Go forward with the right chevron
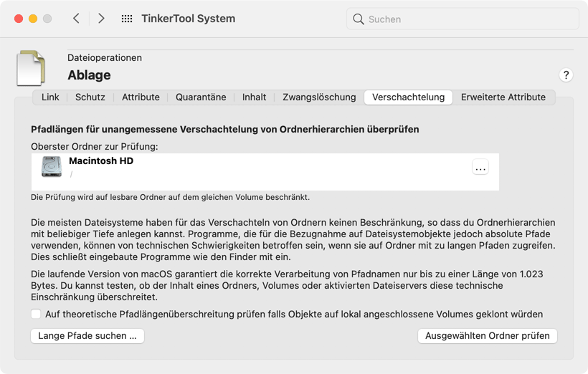 101,19
